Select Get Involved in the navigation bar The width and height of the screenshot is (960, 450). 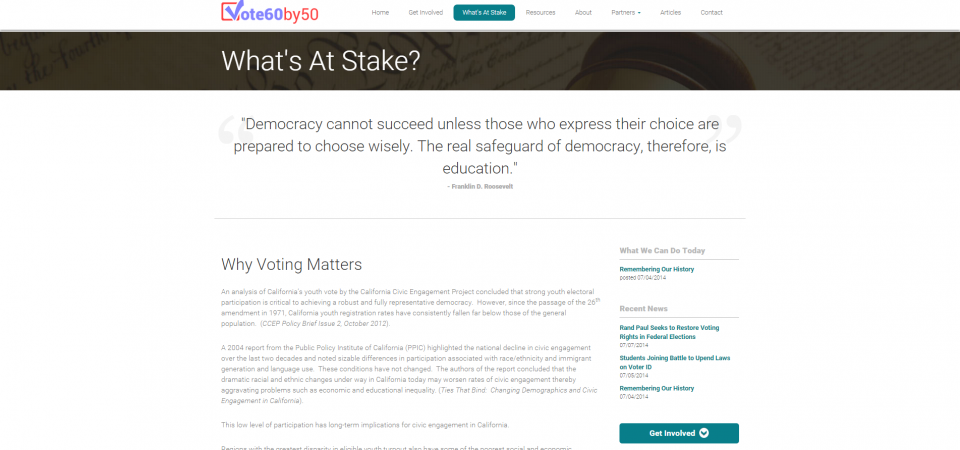click(x=426, y=13)
